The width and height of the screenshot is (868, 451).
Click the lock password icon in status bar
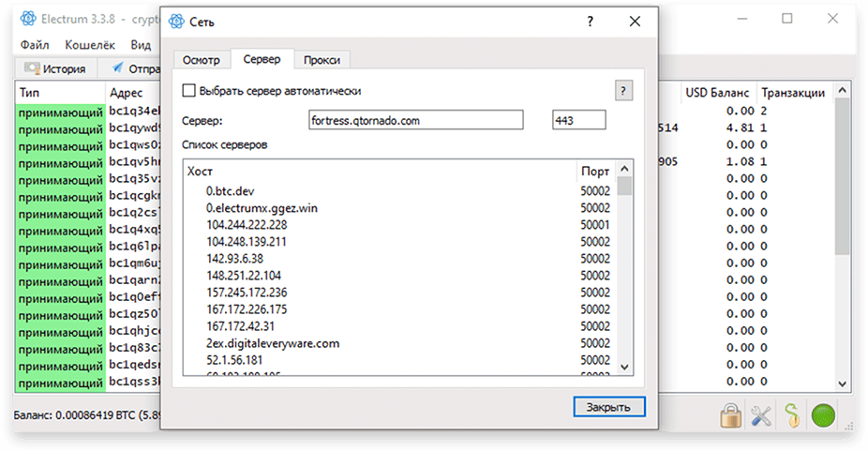coord(731,415)
